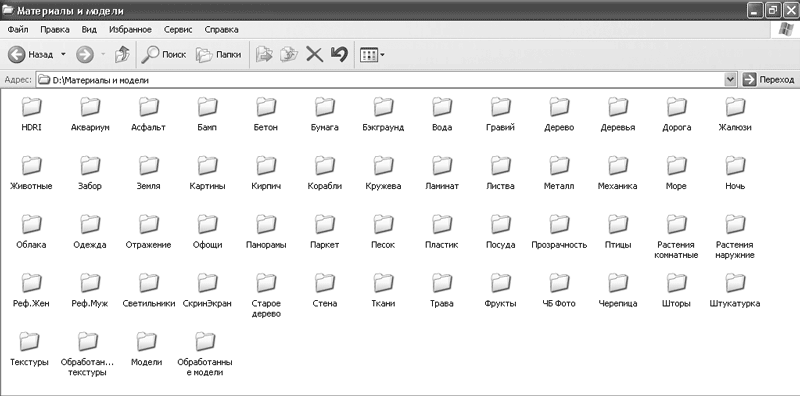The width and height of the screenshot is (800, 396).
Task: Open the Views dropdown button
Action: click(372, 54)
